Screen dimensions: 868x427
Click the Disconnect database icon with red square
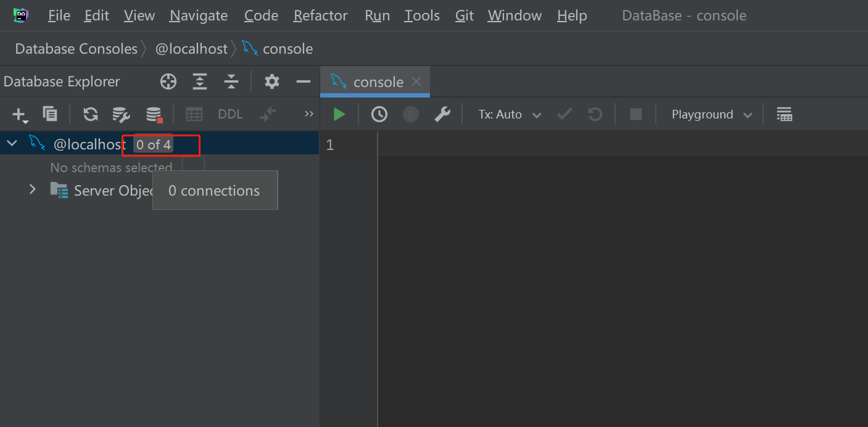(x=154, y=114)
